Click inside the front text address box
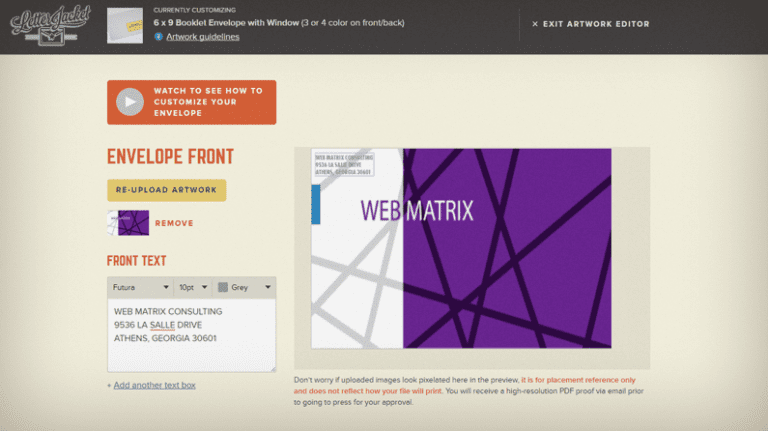768x431 pixels. point(192,335)
